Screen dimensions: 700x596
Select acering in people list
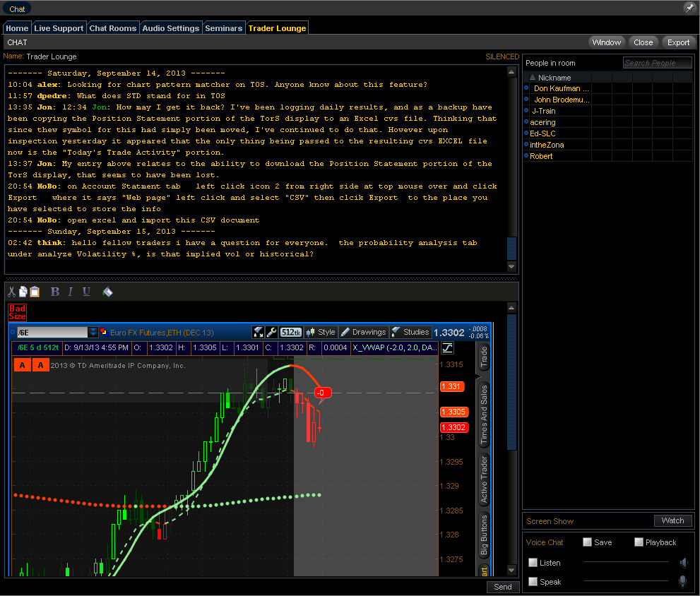coord(543,122)
